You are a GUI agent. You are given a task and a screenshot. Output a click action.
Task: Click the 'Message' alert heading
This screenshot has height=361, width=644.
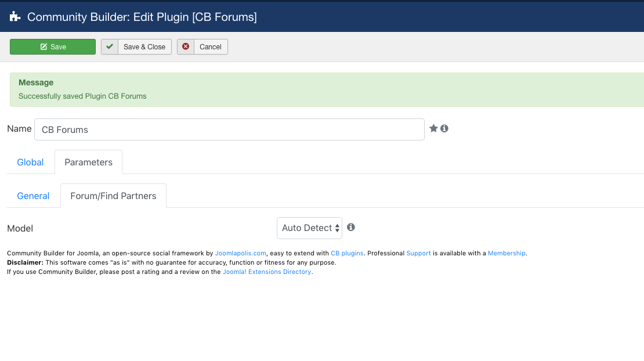tap(36, 82)
